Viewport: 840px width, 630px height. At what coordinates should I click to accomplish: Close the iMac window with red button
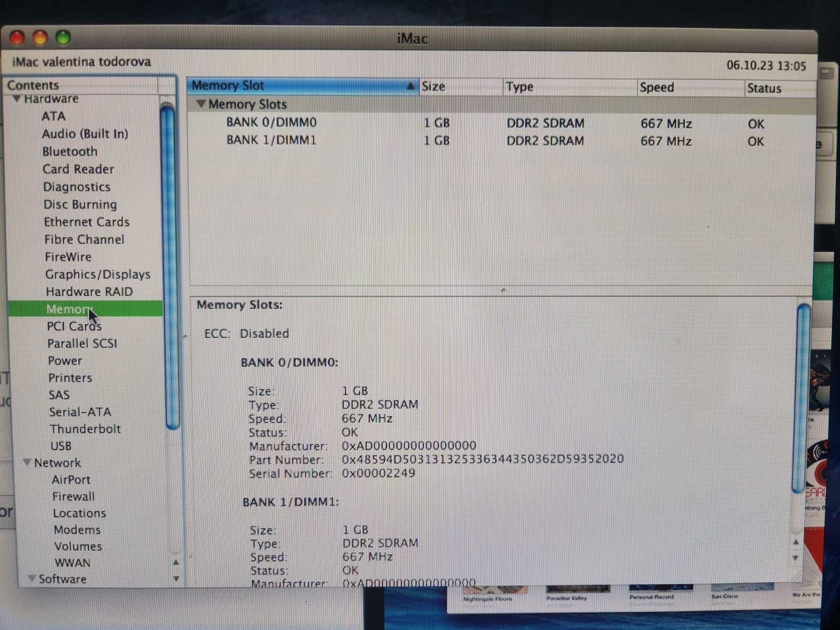click(17, 37)
